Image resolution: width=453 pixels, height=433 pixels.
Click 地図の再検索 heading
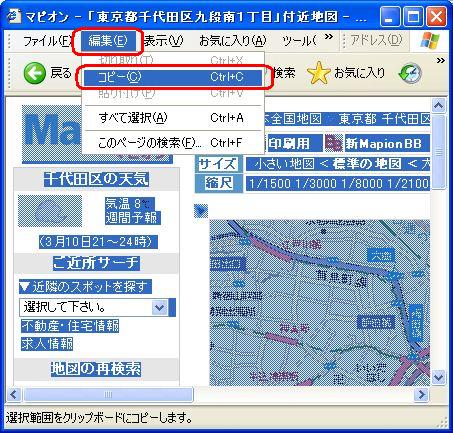tap(96, 369)
